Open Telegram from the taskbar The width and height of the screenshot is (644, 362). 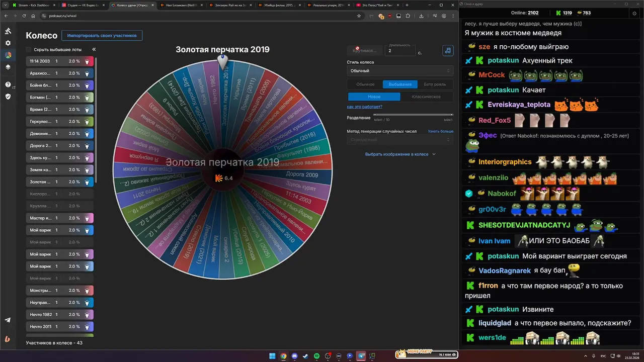point(361,356)
